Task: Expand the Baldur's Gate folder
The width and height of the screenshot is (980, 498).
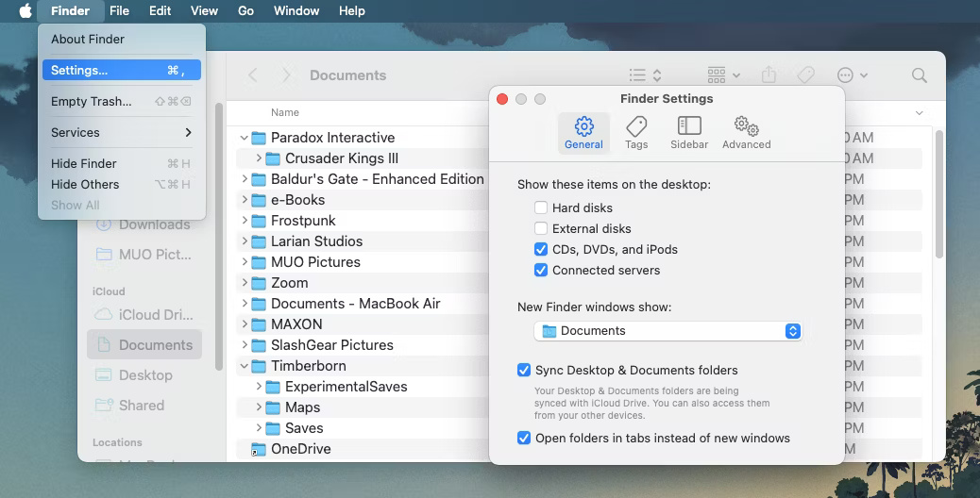Action: (x=245, y=179)
